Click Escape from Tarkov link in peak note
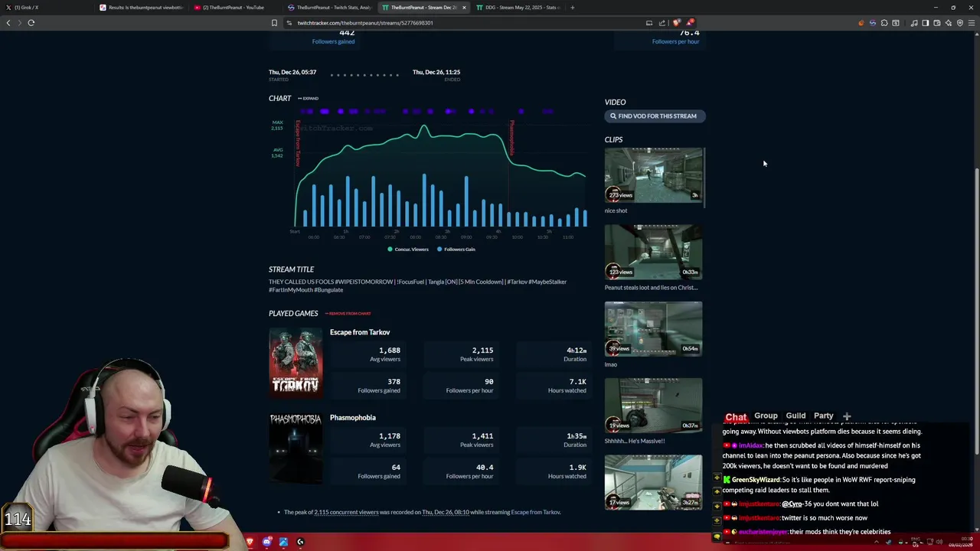 (535, 512)
